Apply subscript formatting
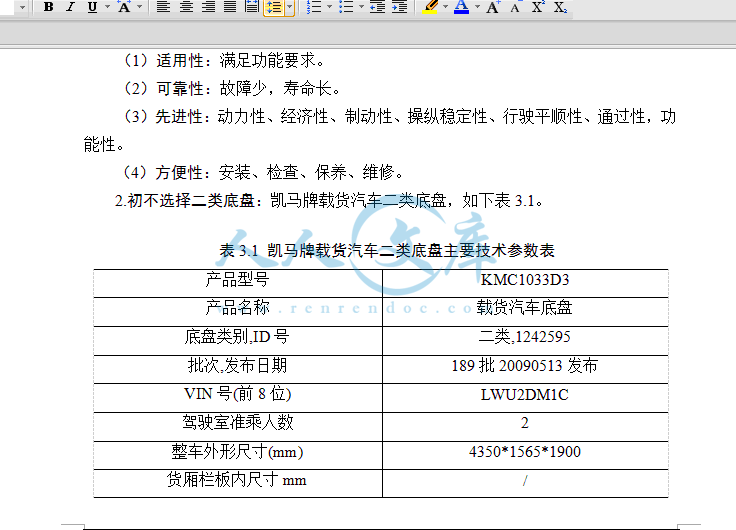The width and height of the screenshot is (736, 530). [560, 7]
